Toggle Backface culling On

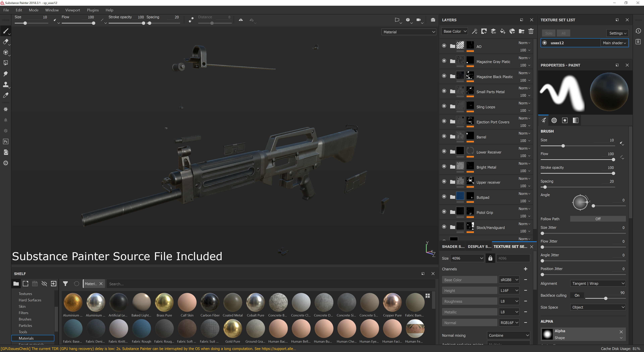point(577,295)
